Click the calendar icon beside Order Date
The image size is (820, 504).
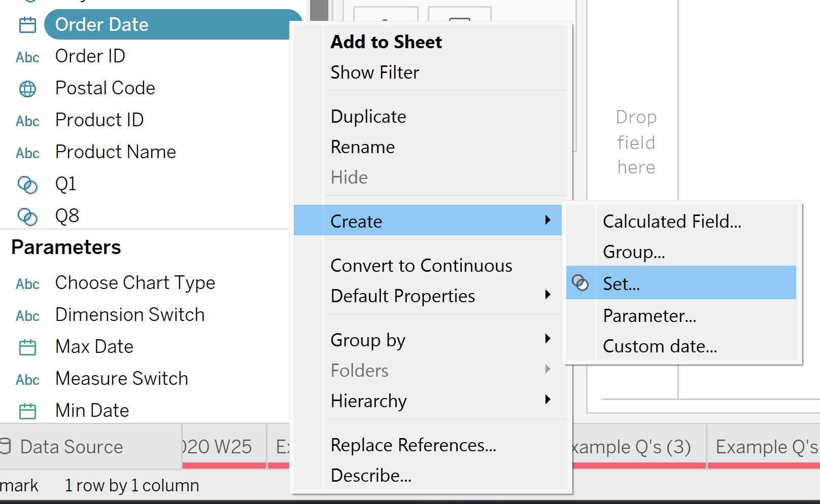[27, 25]
